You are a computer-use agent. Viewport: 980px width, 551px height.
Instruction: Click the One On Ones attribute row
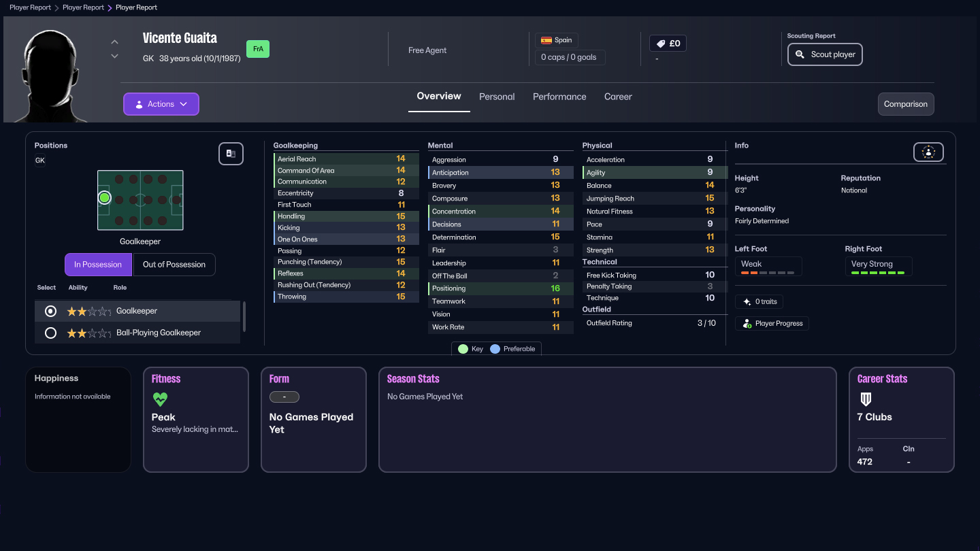346,239
